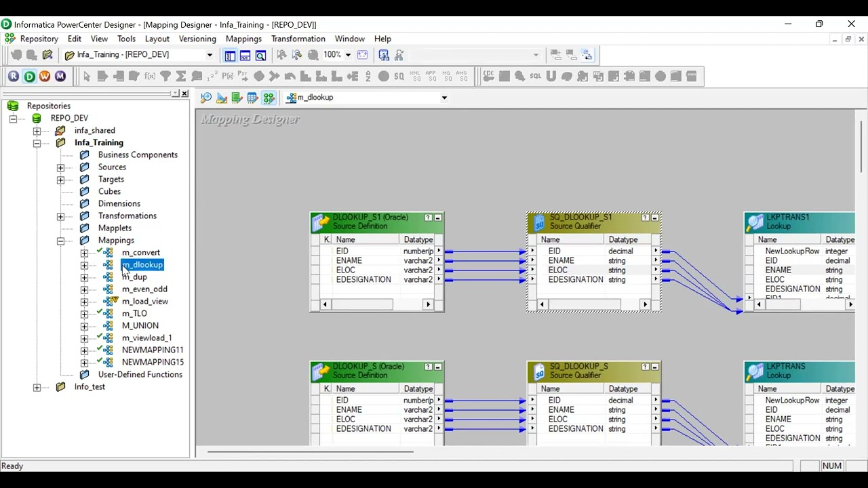Click the XML SQ transformation icon
The width and height of the screenshot is (868, 488).
tap(415, 77)
